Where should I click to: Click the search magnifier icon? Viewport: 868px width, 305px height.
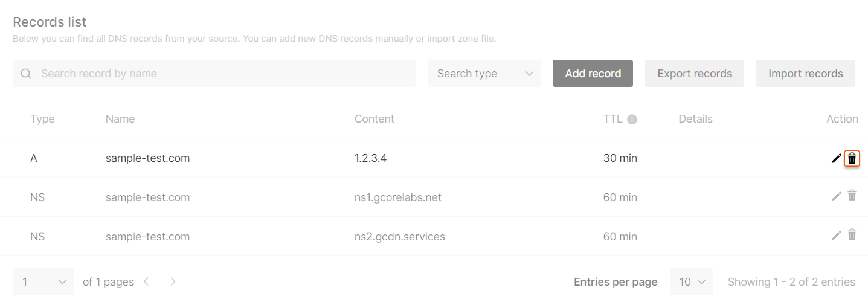(26, 74)
